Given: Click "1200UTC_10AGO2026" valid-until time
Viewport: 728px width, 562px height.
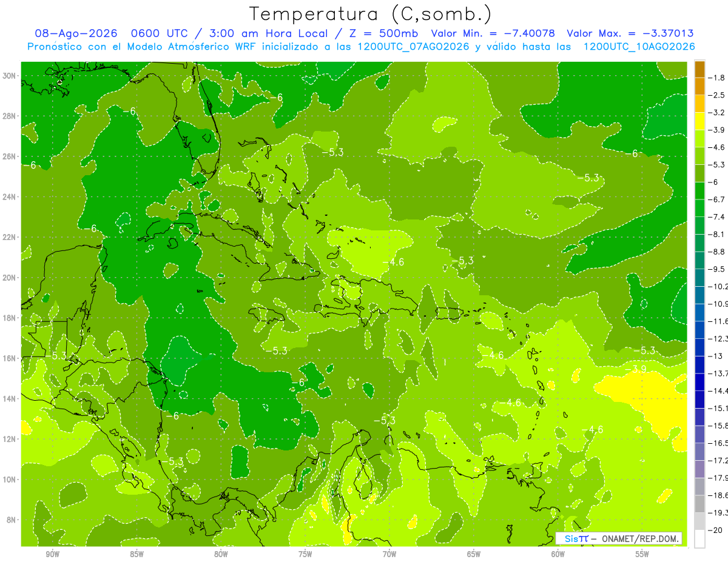Looking at the screenshot, I should click(x=639, y=47).
